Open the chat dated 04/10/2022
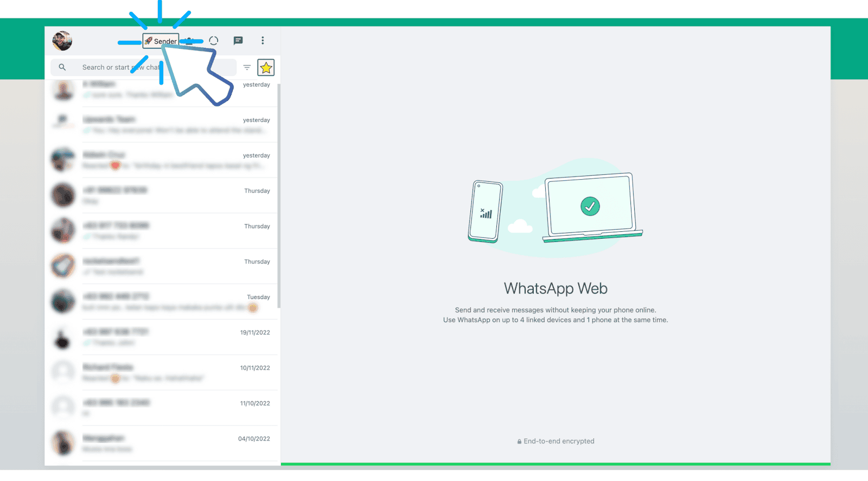868x481 pixels. pyautogui.click(x=162, y=443)
